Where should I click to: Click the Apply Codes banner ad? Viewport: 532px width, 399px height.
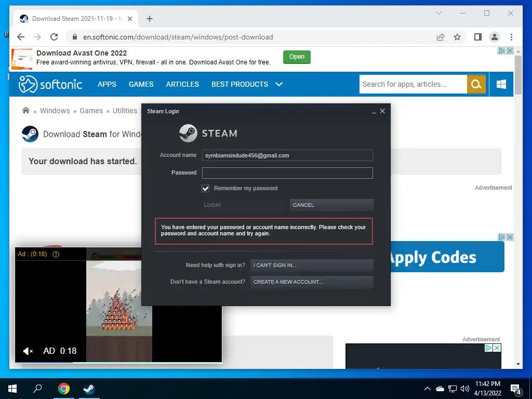447,257
